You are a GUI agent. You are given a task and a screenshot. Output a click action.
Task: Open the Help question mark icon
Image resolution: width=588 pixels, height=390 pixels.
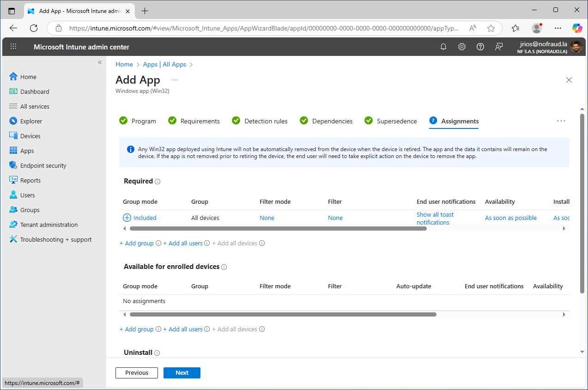480,47
